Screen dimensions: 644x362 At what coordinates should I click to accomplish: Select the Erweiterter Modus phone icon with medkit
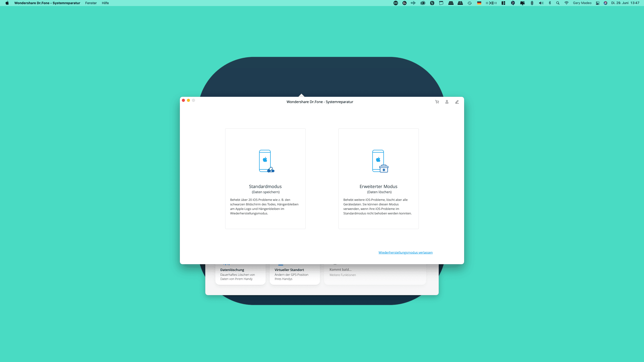380,161
